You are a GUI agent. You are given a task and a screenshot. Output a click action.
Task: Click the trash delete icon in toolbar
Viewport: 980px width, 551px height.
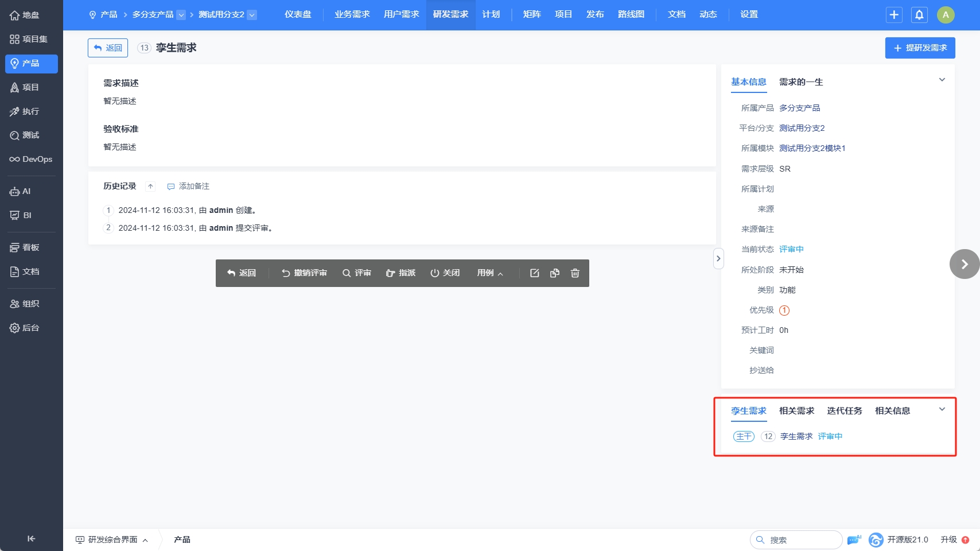pos(575,273)
